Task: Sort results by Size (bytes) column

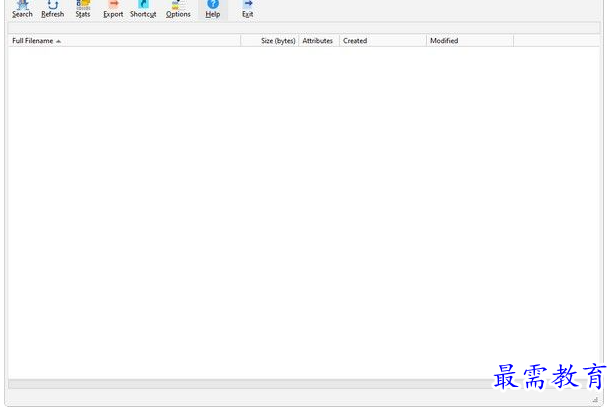Action: tap(270, 41)
